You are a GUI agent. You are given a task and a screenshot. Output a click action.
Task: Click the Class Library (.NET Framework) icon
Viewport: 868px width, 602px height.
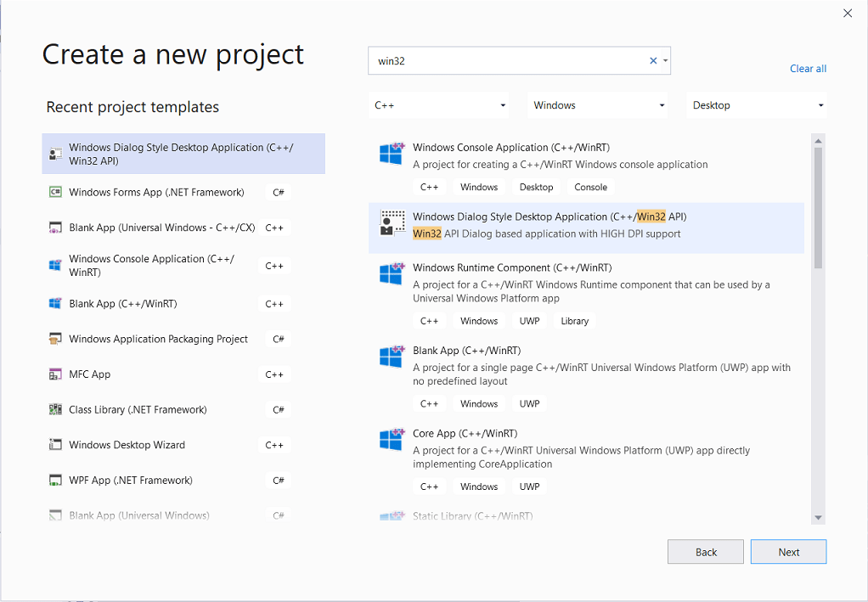[x=55, y=409]
